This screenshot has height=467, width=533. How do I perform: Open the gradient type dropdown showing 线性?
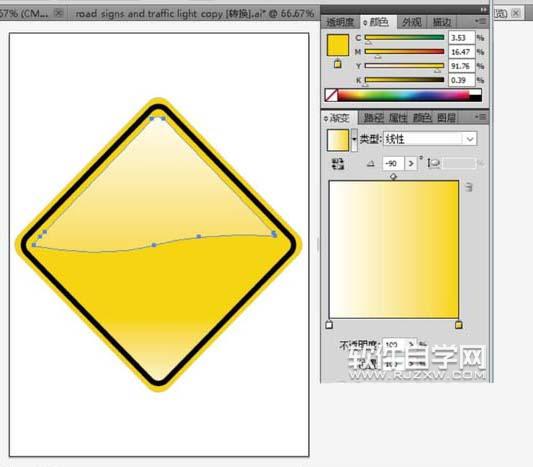(x=430, y=139)
